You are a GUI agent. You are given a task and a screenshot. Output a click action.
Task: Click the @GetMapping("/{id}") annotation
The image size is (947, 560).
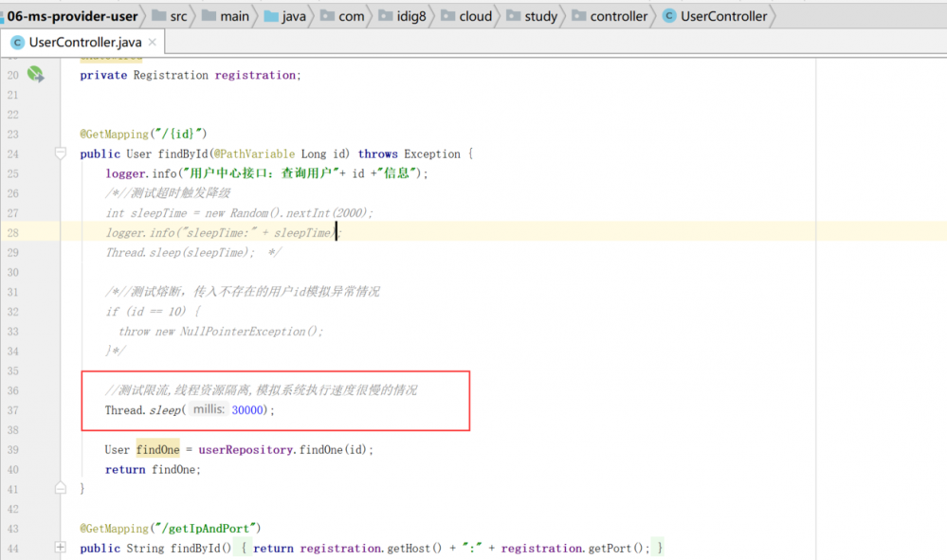coord(143,134)
